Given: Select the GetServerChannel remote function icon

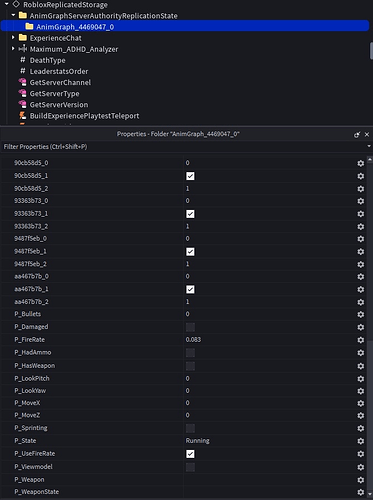Looking at the screenshot, I should click(22, 82).
